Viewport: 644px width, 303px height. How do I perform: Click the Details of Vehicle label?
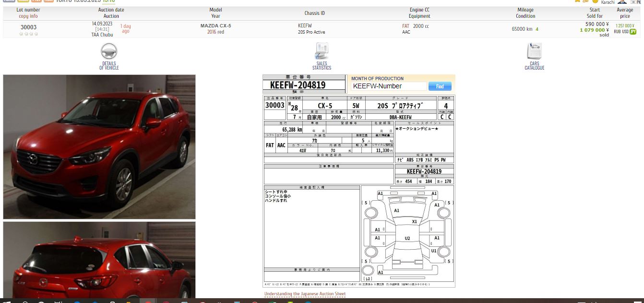[109, 66]
